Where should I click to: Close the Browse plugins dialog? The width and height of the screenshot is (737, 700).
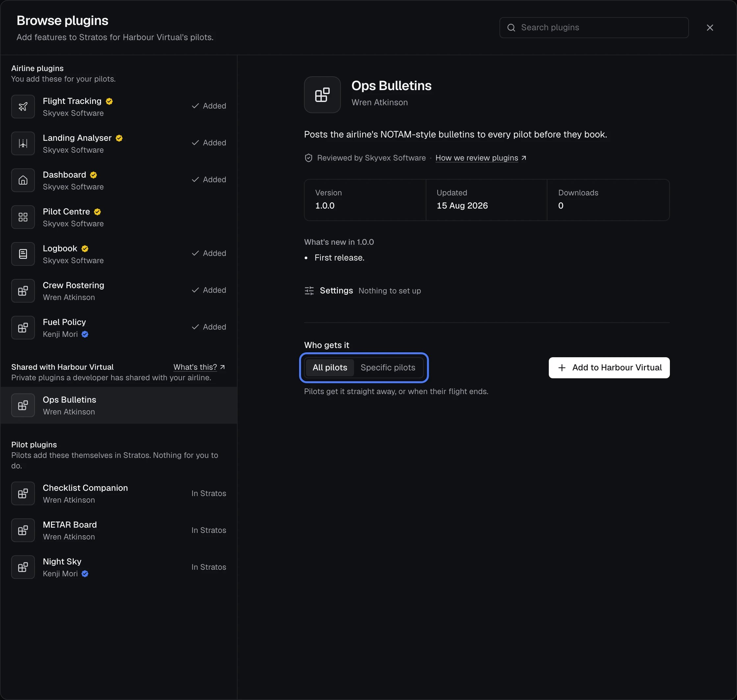coord(710,28)
